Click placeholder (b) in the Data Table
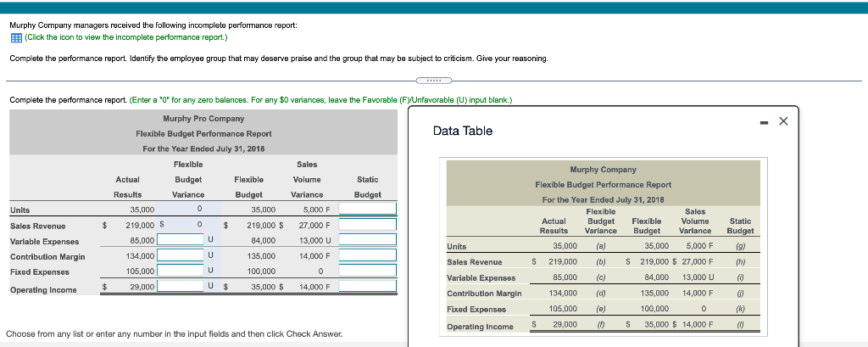868x347 pixels. point(601,261)
